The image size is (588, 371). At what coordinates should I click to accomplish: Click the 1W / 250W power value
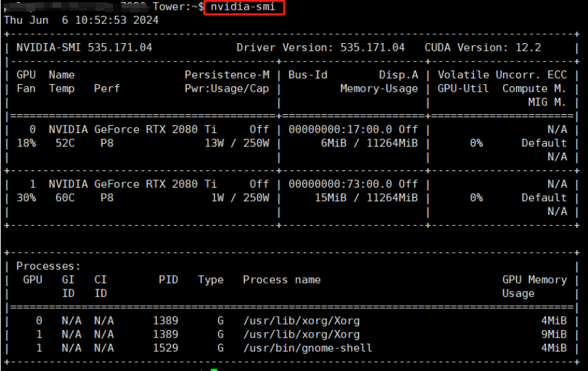(240, 198)
